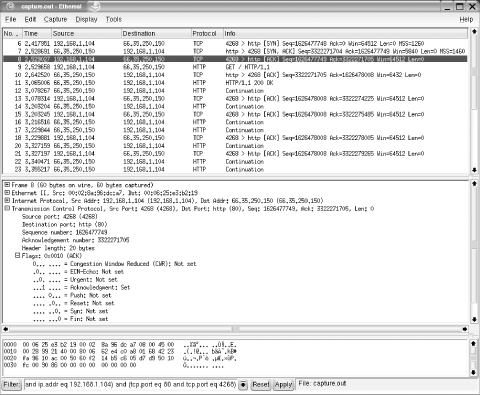Open the Capture menu
This screenshot has width=481, height=395.
[x=55, y=19]
